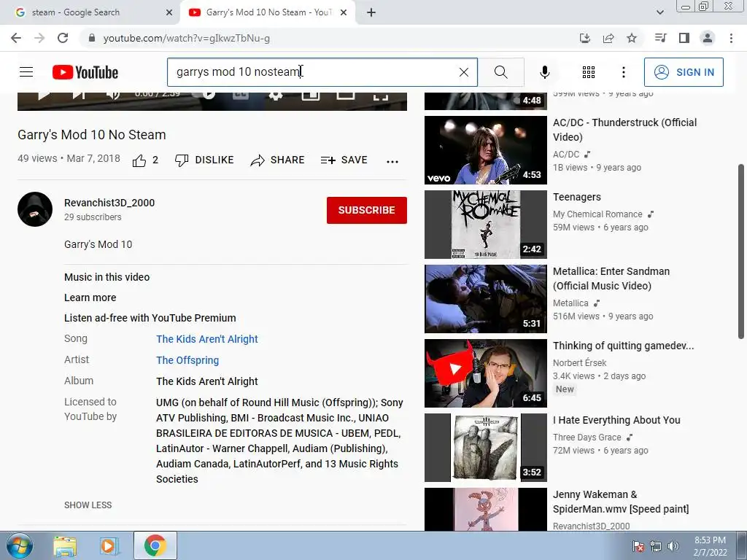Open Chrome profile avatar
Screen dimensions: 747x560
coord(708,38)
